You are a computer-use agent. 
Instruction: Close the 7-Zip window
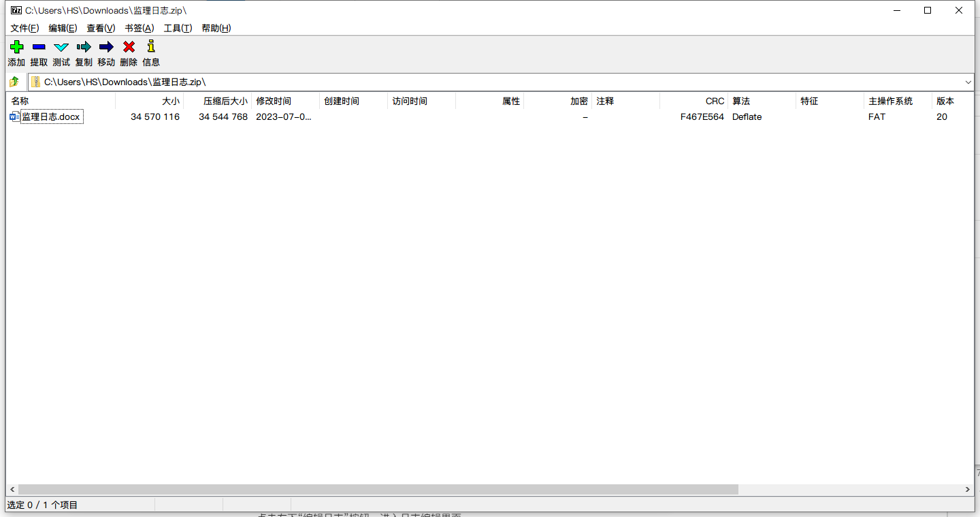[x=959, y=10]
